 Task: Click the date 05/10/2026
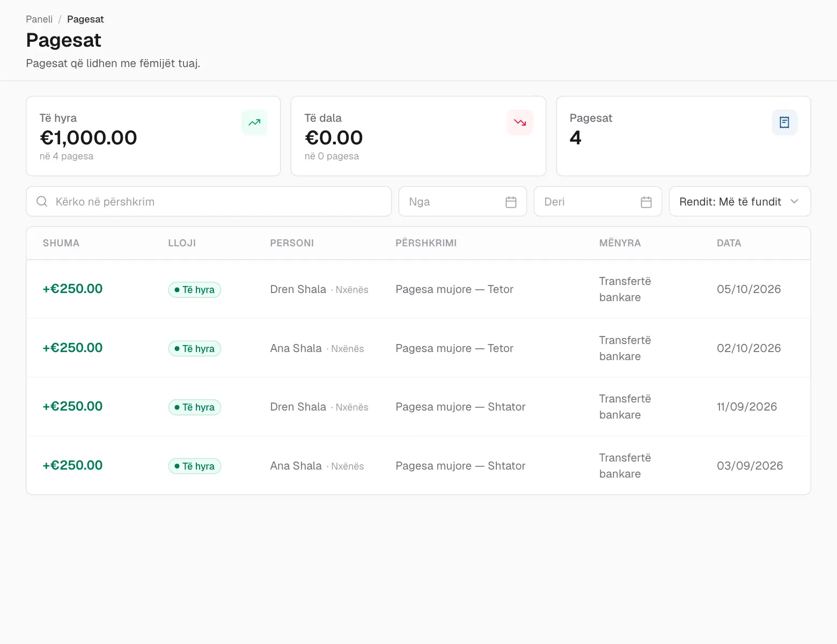pos(748,289)
